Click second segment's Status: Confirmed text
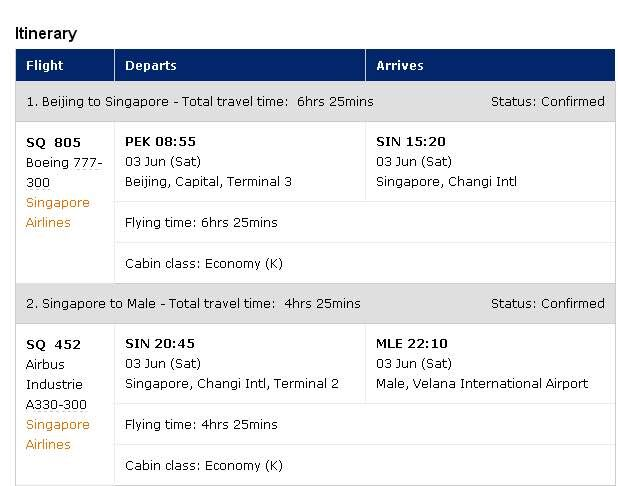This screenshot has width=618, height=486. tap(547, 304)
